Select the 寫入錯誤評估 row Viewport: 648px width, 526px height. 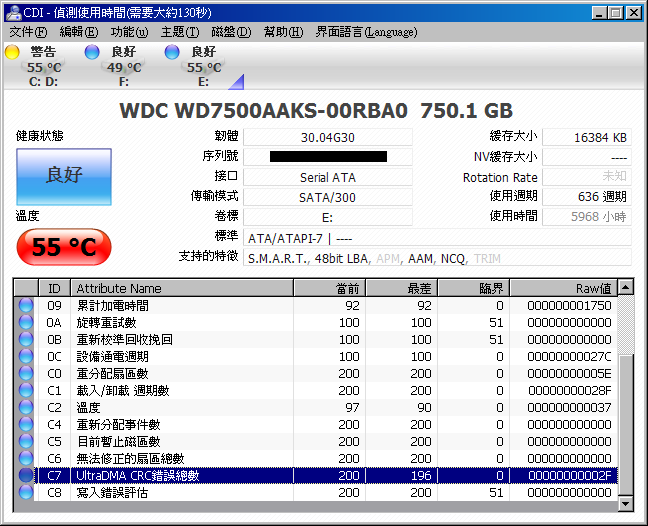(x=316, y=492)
